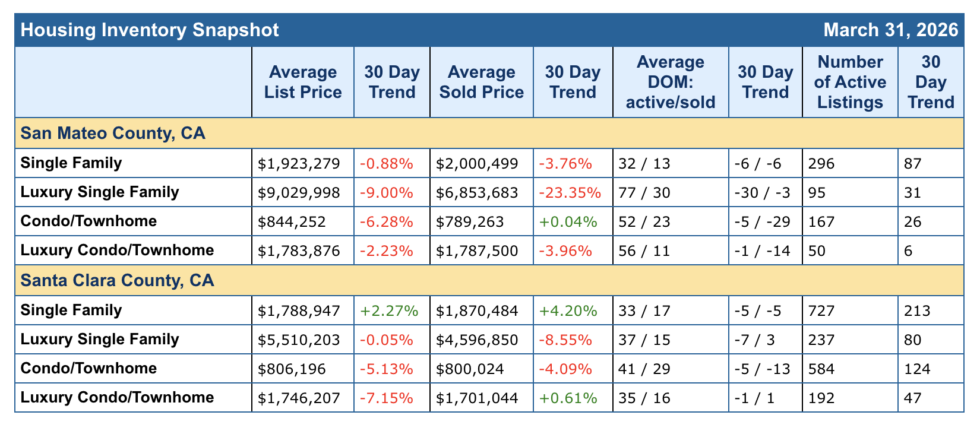Click the 213 listings trend cell
This screenshot has width=980, height=431.
[918, 310]
